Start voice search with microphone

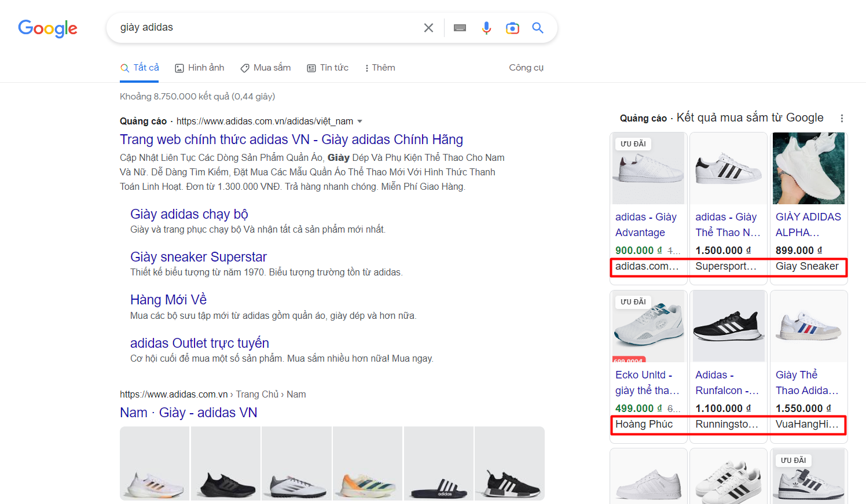(x=486, y=28)
